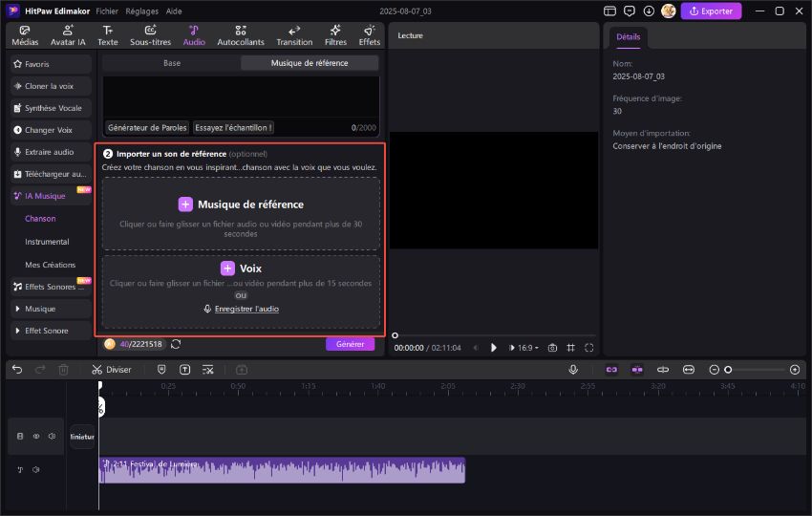Open the Texte tool
The image size is (812, 516).
tap(108, 35)
